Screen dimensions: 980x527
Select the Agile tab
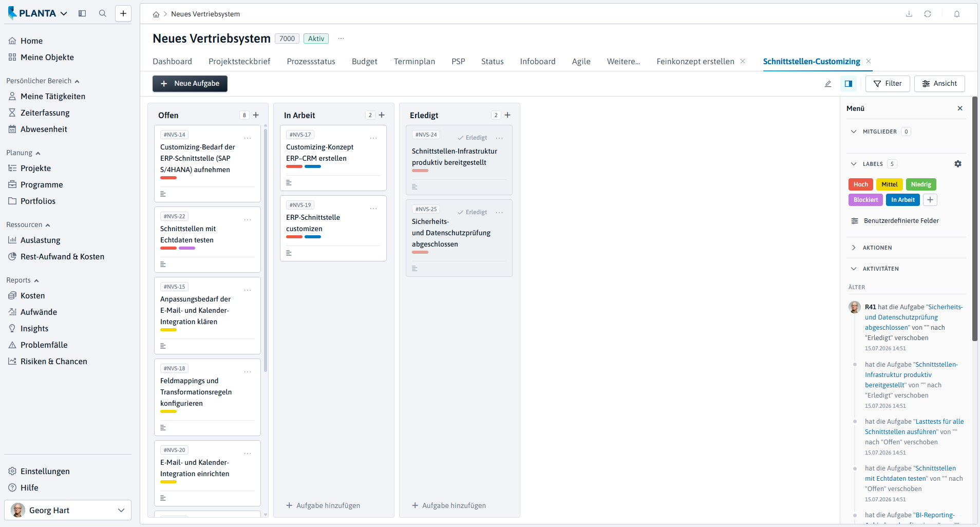click(581, 62)
